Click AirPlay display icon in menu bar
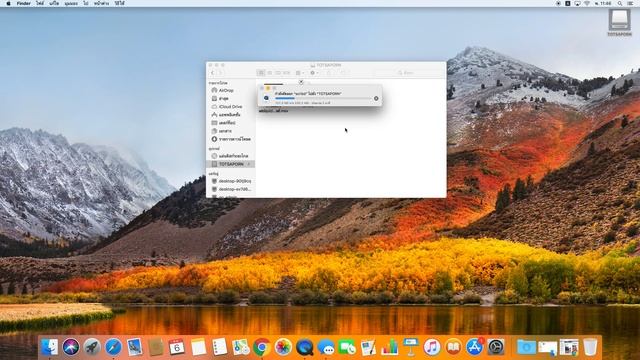The width and height of the screenshot is (640, 360). [577, 3]
